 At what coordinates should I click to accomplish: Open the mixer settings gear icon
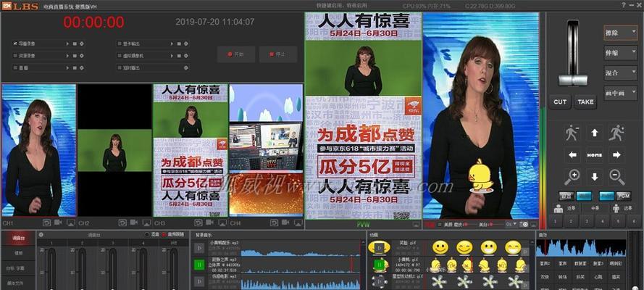41,235
